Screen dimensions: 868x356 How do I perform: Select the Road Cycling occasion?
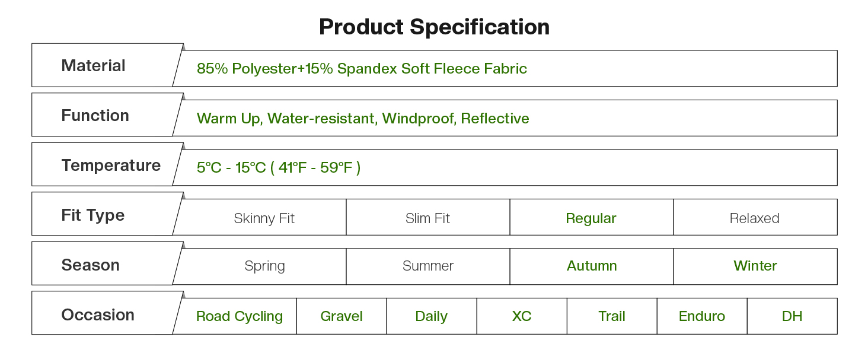[239, 316]
